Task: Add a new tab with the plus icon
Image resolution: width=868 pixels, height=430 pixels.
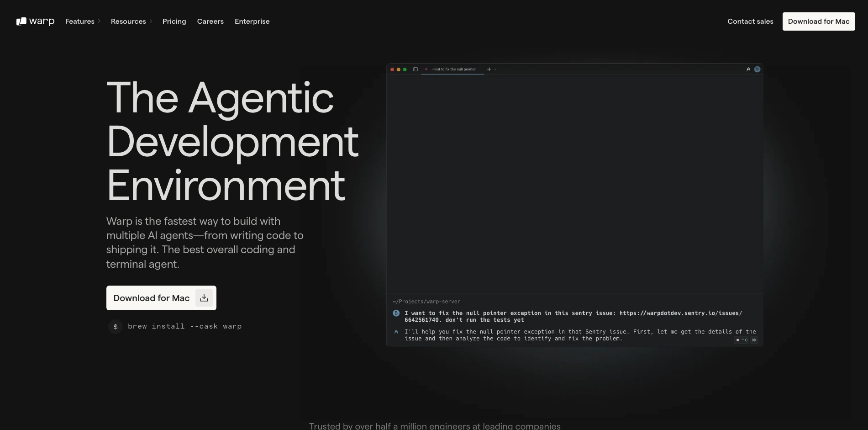Action: pyautogui.click(x=489, y=69)
